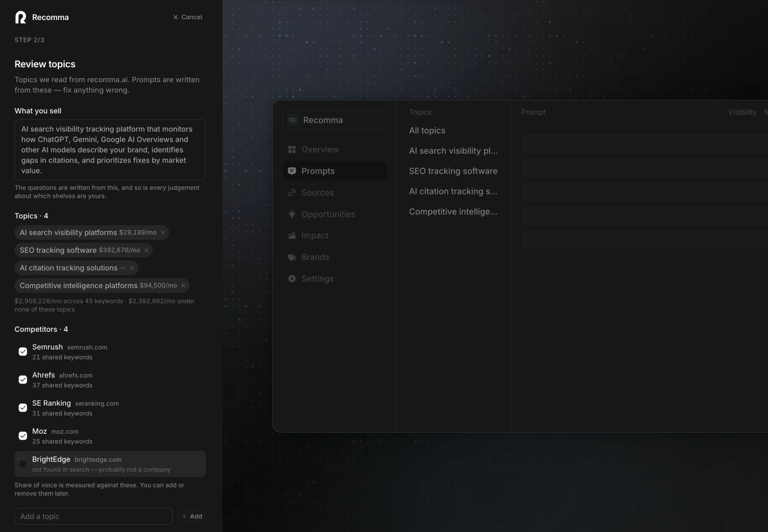768x532 pixels.
Task: Open the Opportunities lightbulb icon in preview
Action: click(292, 214)
